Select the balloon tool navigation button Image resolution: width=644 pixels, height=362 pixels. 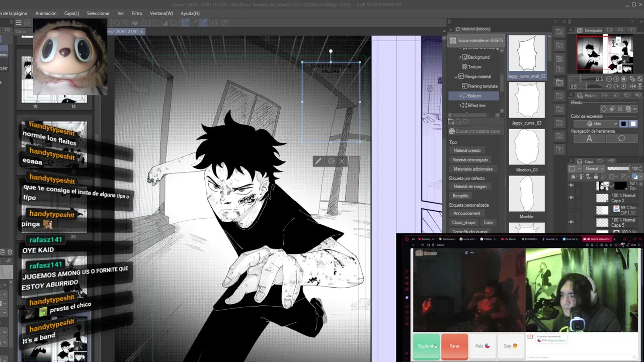coord(622,139)
